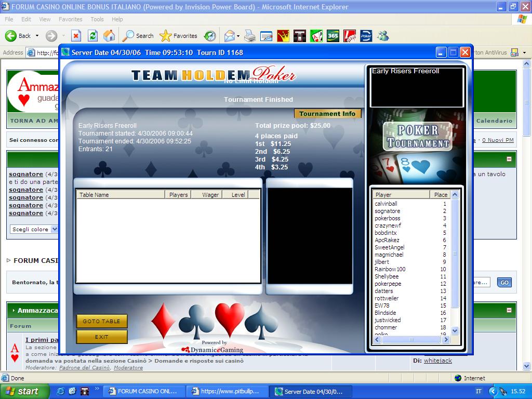Switch to the pitbullp… taskbar window

[x=227, y=391]
